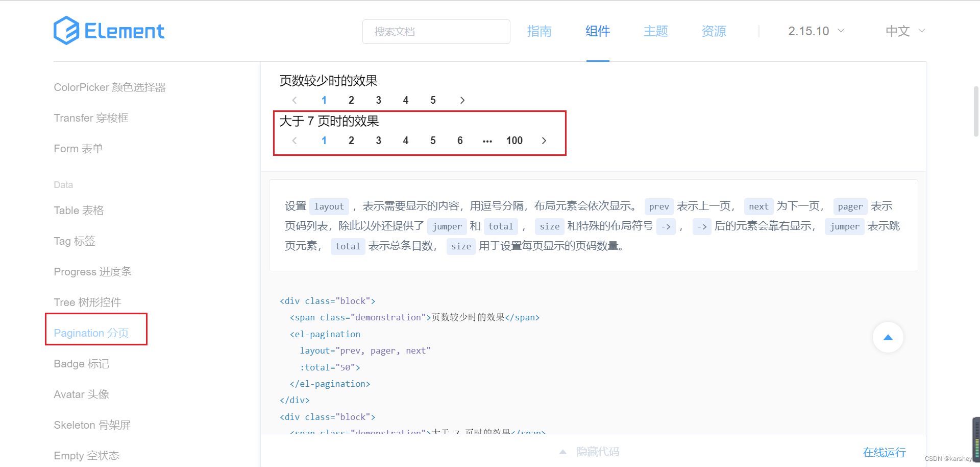Viewport: 980px width, 467px height.
Task: Jump to page 100
Action: click(x=514, y=141)
